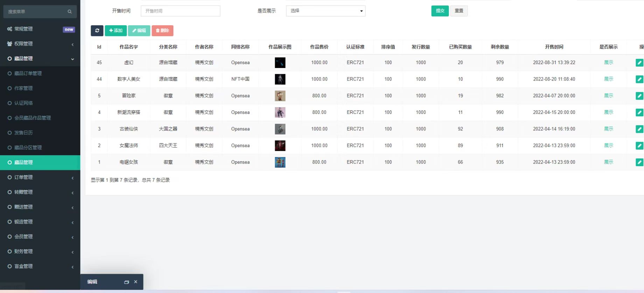Toggle 展示 status for 冒险家 row
This screenshot has width=644, height=293.
tap(608, 96)
